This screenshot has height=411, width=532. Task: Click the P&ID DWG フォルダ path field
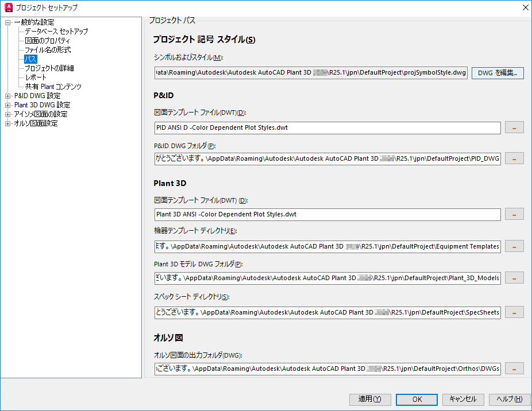click(327, 158)
